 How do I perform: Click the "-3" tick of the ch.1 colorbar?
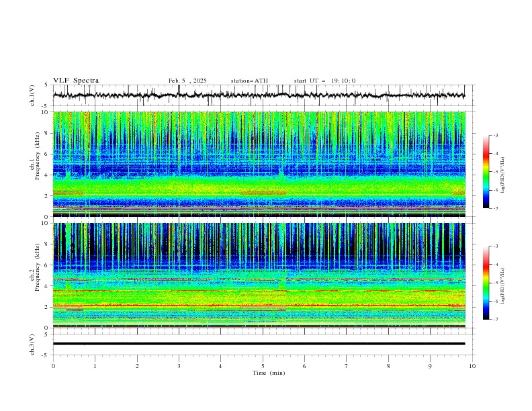point(496,135)
